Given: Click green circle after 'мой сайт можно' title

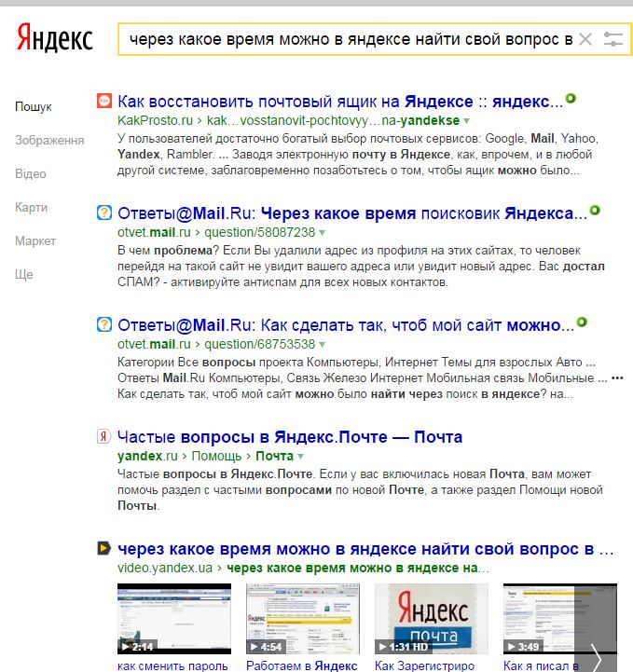Looking at the screenshot, I should point(582,322).
